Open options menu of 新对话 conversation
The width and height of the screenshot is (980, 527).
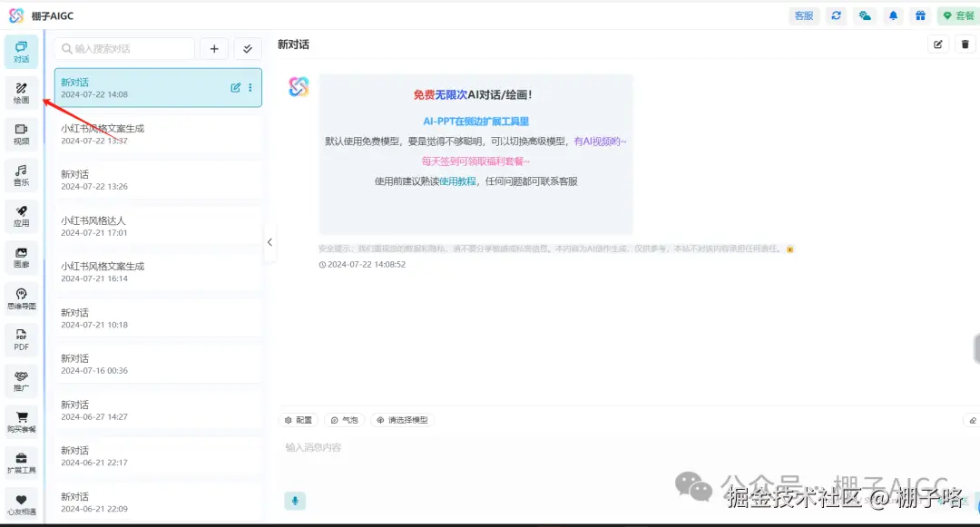(x=250, y=86)
